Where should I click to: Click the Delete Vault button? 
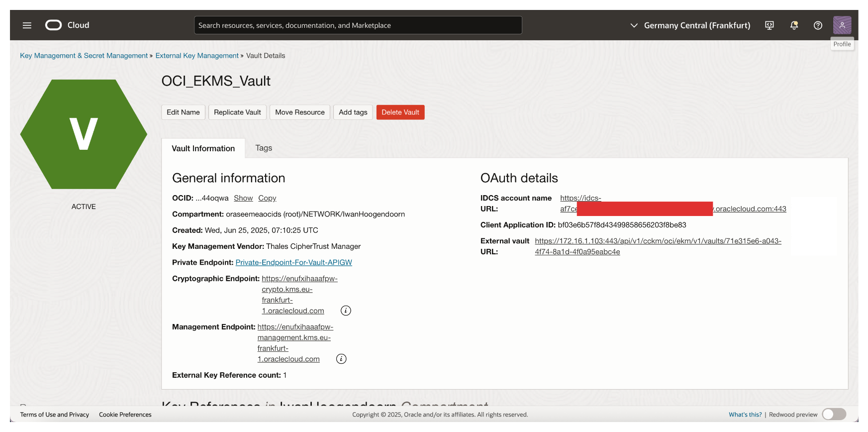tap(400, 112)
